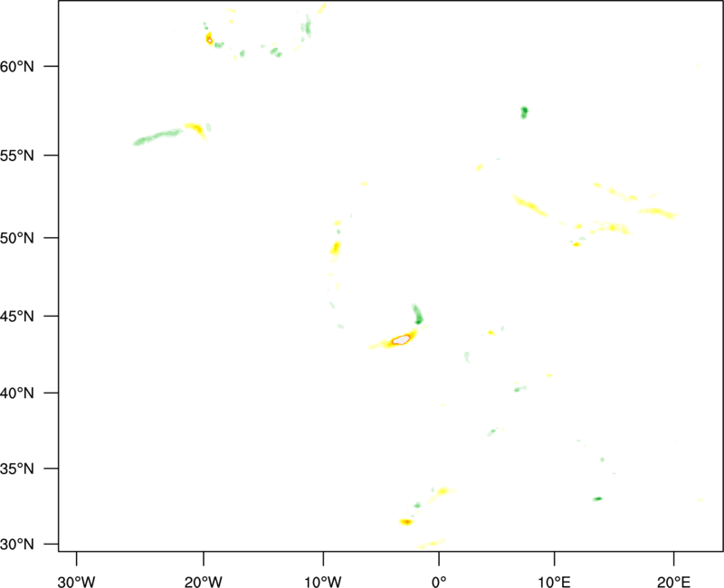The width and height of the screenshot is (724, 588).
Task: Click the 20°E longitude label
Action: click(x=673, y=582)
